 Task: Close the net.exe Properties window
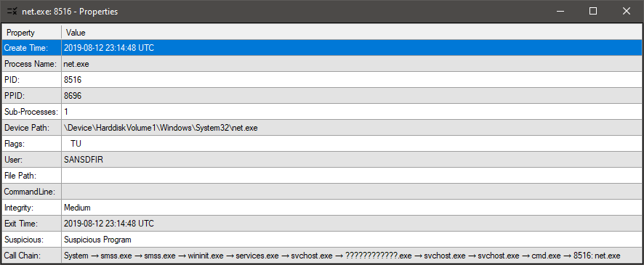click(626, 12)
